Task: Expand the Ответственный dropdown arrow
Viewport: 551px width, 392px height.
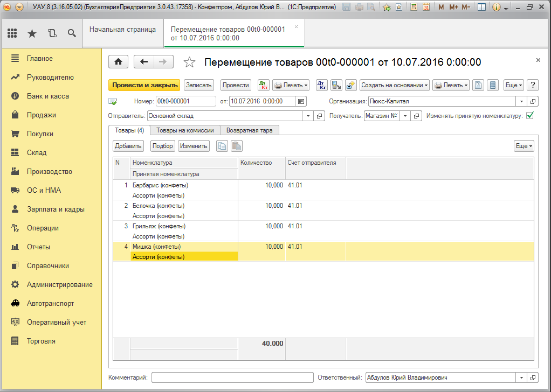Action: 521,377
